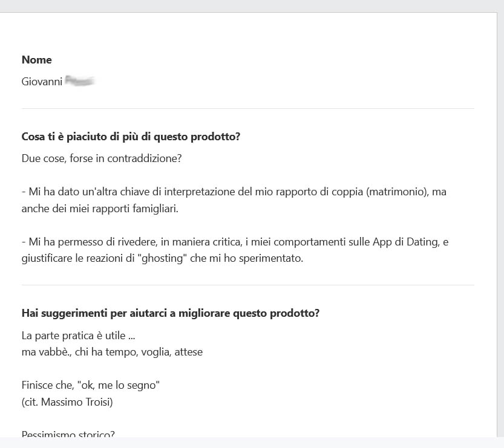The height and width of the screenshot is (448, 504).
Task: Click the divider line below the name section
Action: point(248,109)
